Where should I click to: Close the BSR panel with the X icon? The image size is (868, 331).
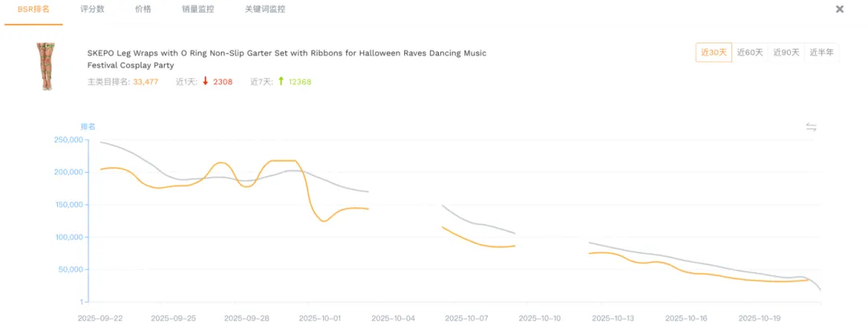point(840,10)
